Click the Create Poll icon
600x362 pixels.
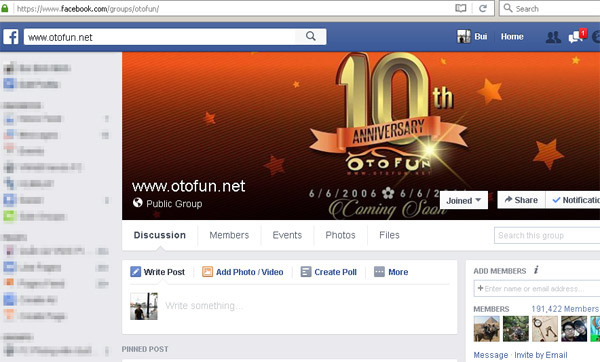click(x=306, y=272)
